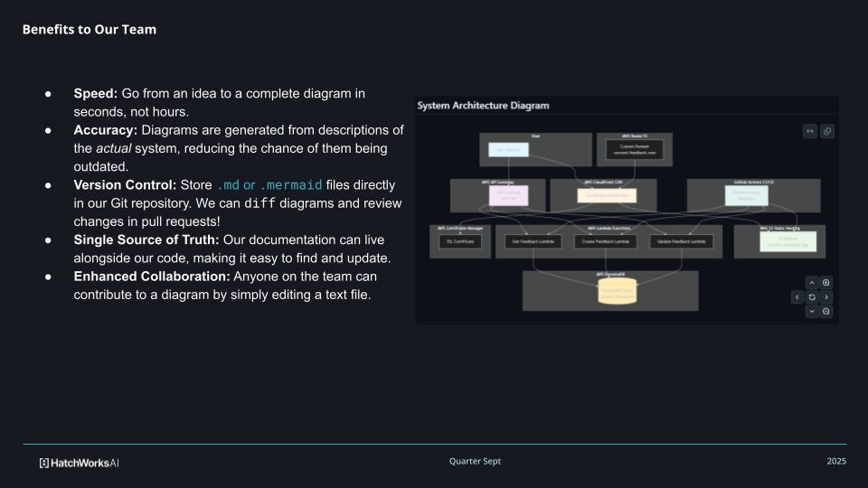Click the Benefits to Our Team title
Image resolution: width=868 pixels, height=488 pixels.
[89, 30]
